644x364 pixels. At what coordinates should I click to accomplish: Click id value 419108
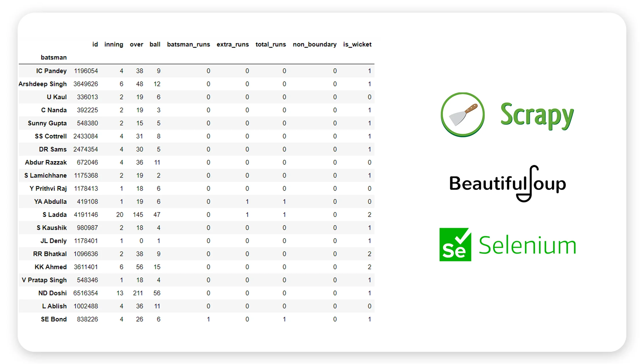87,202
